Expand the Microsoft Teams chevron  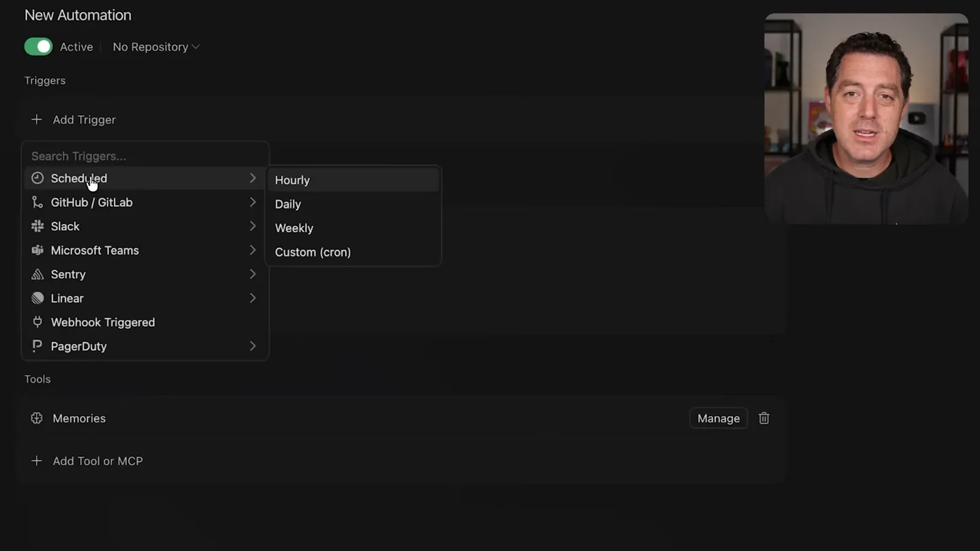pyautogui.click(x=252, y=250)
